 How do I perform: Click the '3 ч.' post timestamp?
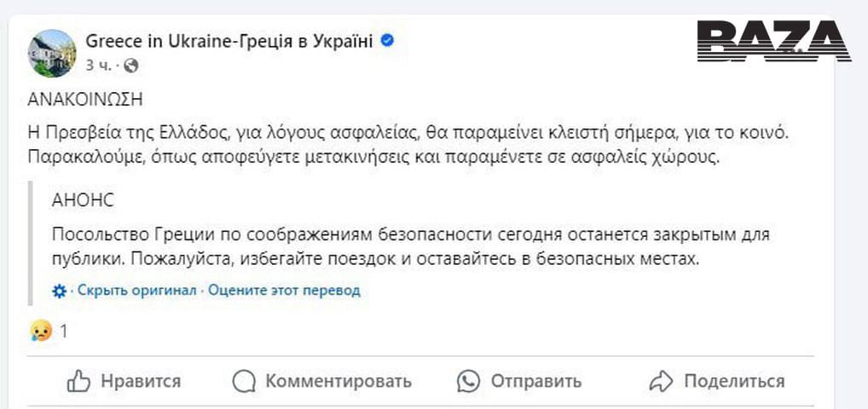(99, 65)
